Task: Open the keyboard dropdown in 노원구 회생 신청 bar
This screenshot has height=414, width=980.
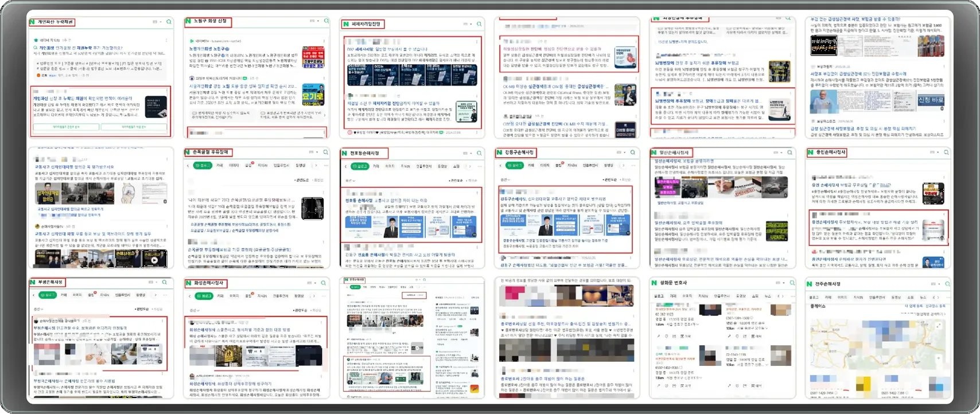Action: click(x=313, y=21)
